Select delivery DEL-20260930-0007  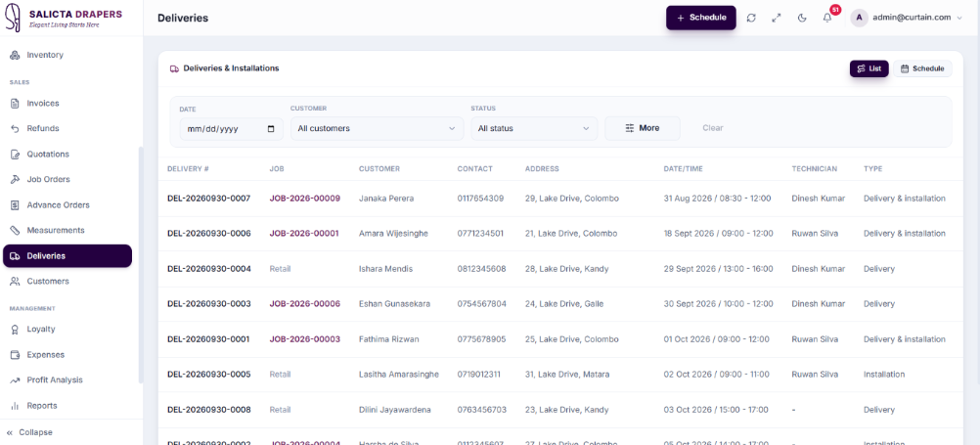pos(208,199)
